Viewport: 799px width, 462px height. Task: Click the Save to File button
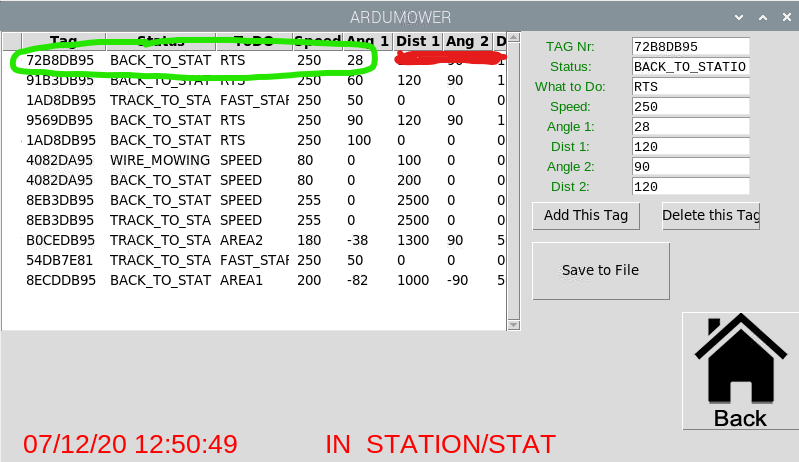click(601, 270)
